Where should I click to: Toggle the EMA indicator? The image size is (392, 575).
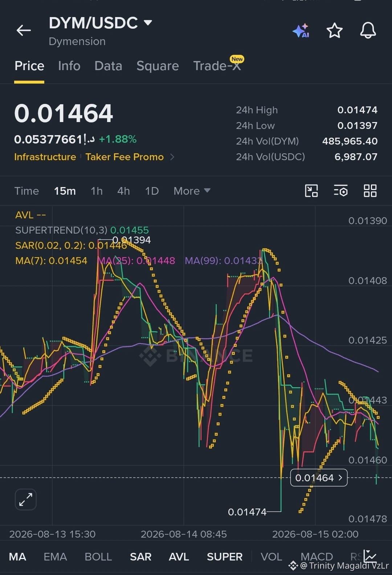55,556
